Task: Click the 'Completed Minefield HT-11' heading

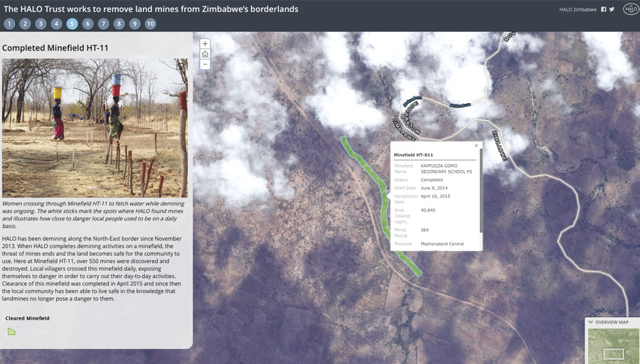Action: 55,48
